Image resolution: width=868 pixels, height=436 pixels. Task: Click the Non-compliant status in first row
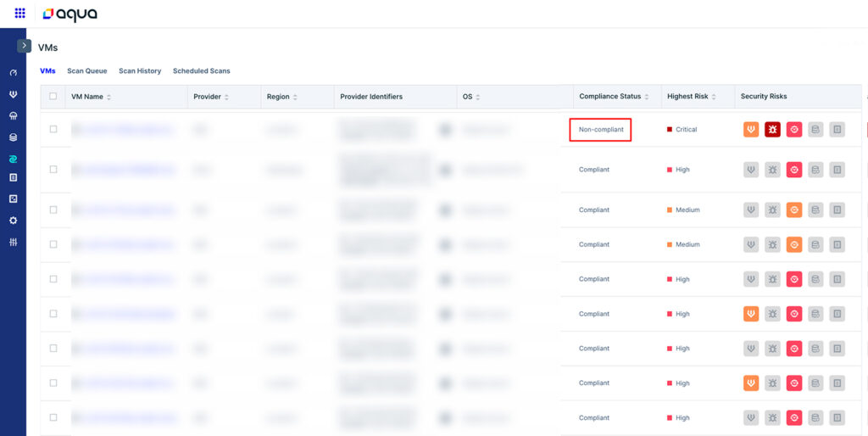(x=600, y=130)
